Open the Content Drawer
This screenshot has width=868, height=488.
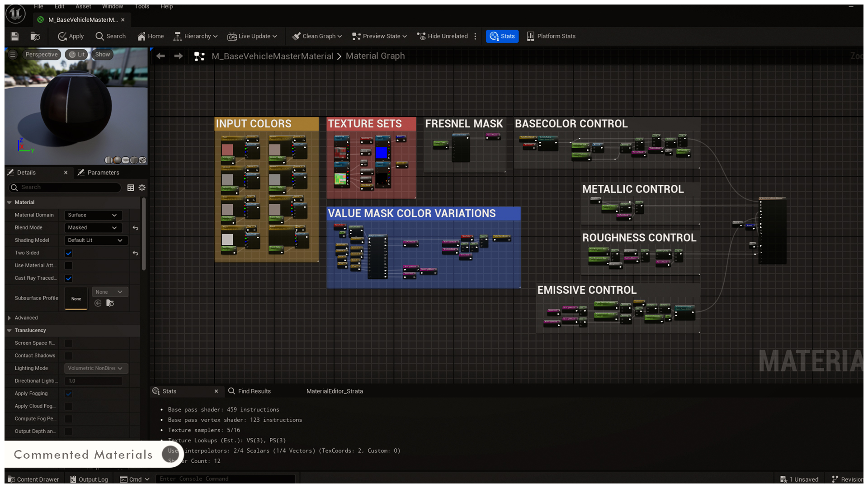click(33, 479)
